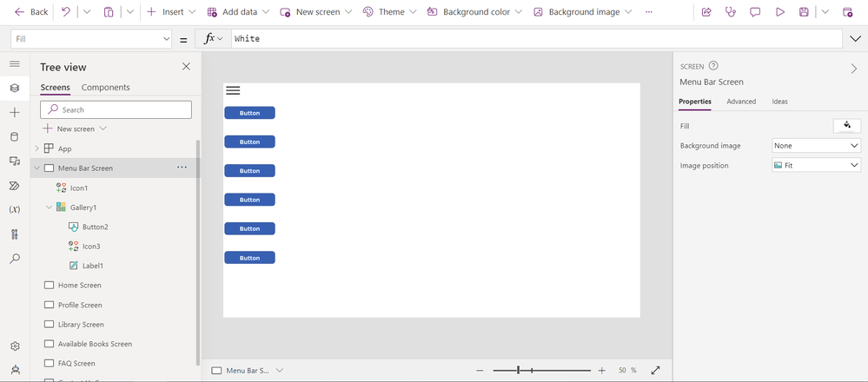Click the Tree view search field
This screenshot has height=382, width=868.
point(116,109)
